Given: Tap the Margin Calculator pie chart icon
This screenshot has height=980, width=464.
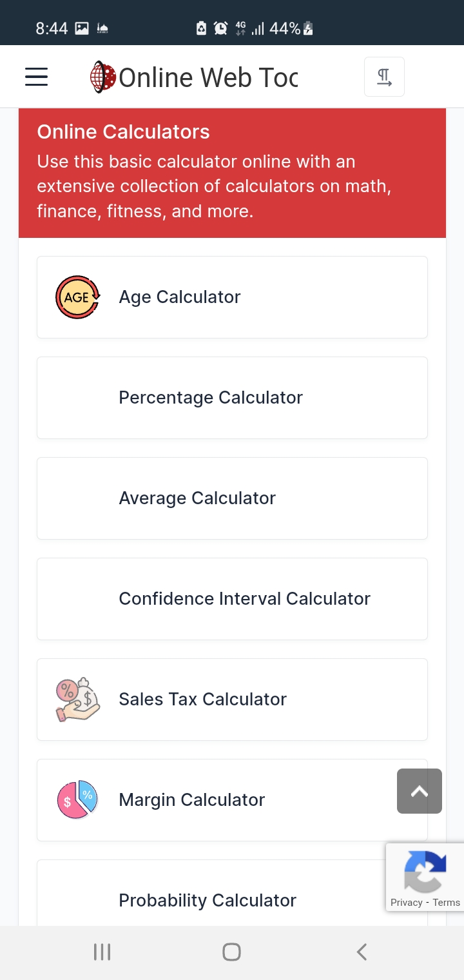Looking at the screenshot, I should click(77, 800).
